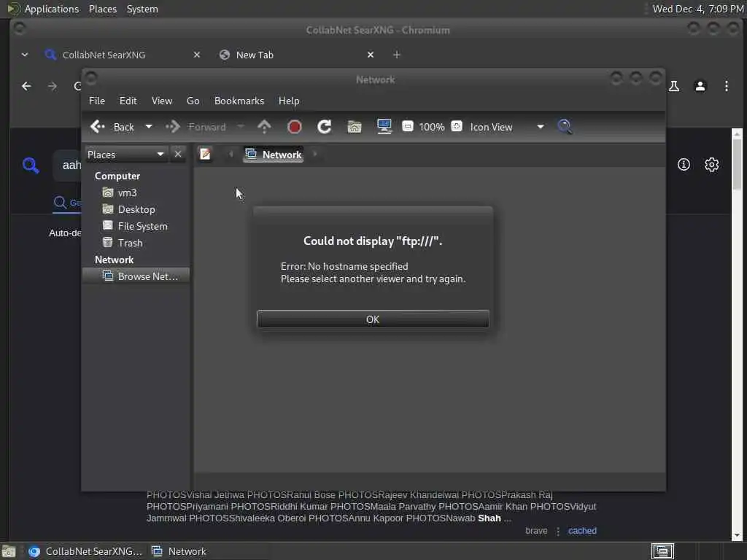
Task: Switch to CollabNet SearXNG taskbar entry
Action: click(85, 551)
